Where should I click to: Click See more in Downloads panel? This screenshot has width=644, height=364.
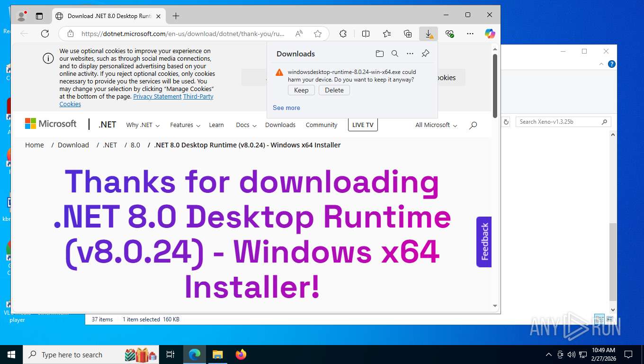(286, 108)
